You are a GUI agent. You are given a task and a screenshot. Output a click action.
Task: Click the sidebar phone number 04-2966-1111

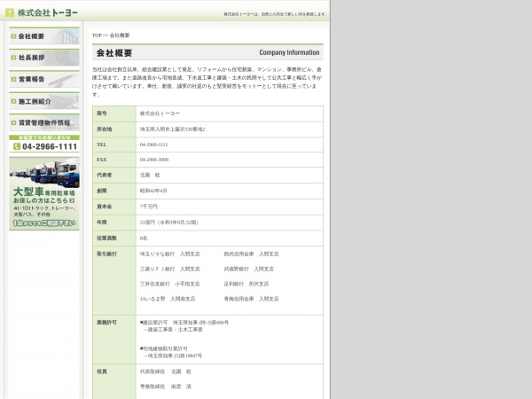[50, 146]
